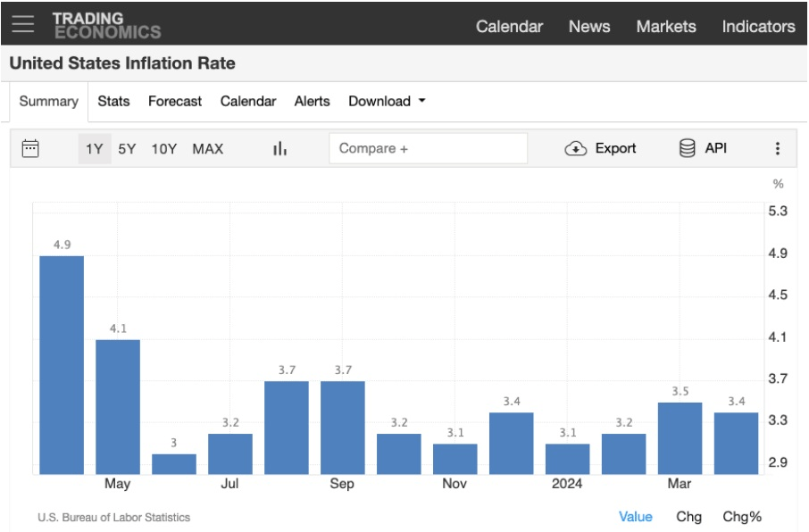This screenshot has height=532, width=809.
Task: Switch chart to 10Y range
Action: tap(163, 148)
